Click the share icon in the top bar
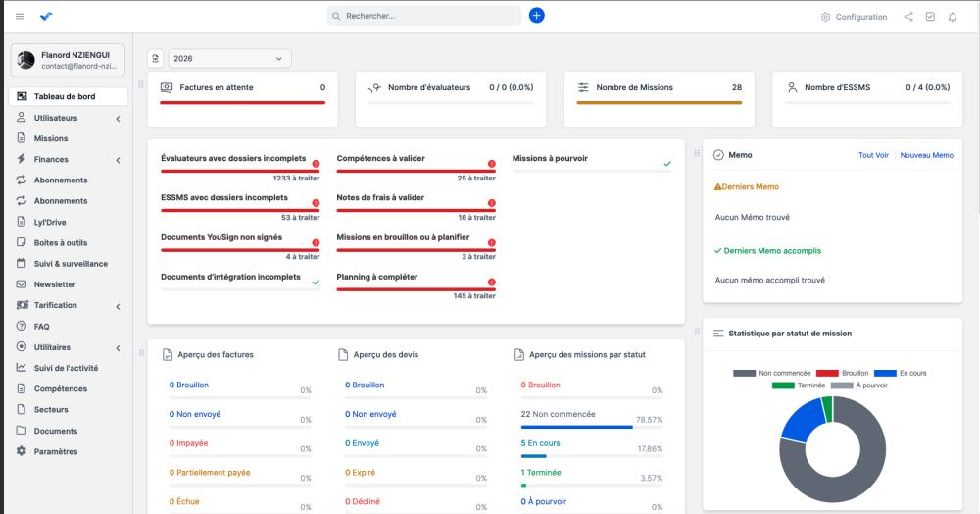This screenshot has width=980, height=514. 908,17
